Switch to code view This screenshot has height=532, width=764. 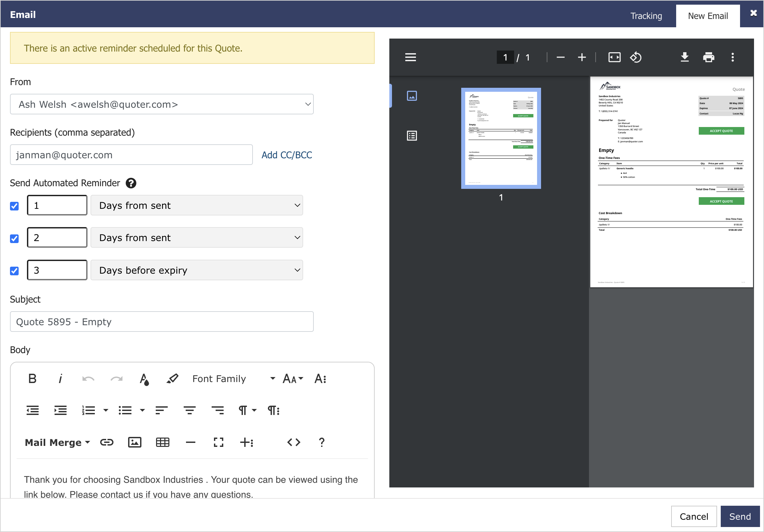click(x=294, y=442)
